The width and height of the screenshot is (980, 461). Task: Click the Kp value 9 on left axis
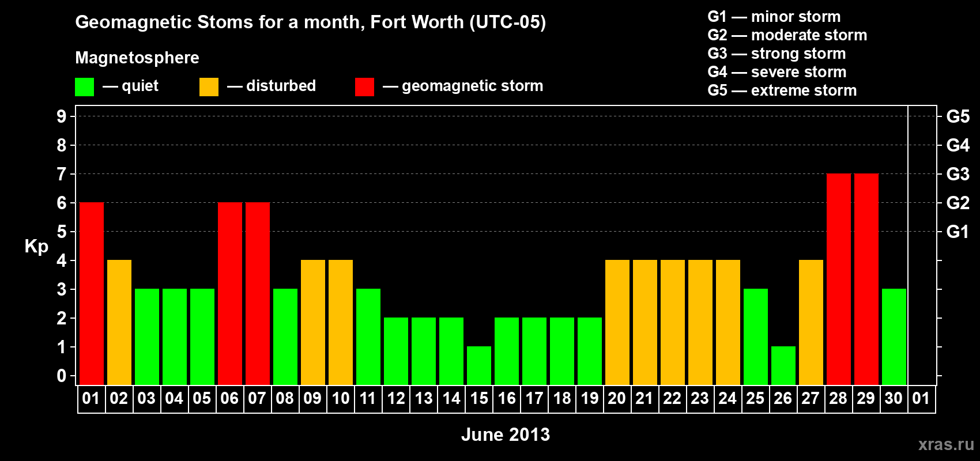pos(62,116)
